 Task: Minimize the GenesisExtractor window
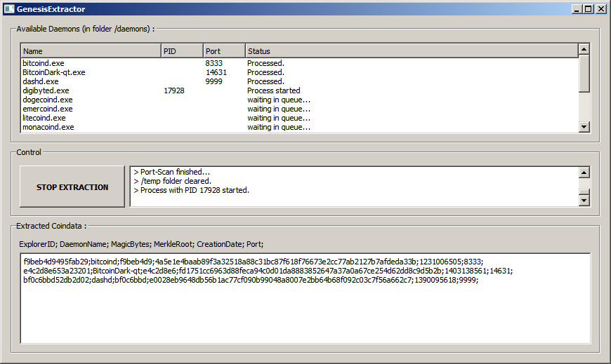577,9
